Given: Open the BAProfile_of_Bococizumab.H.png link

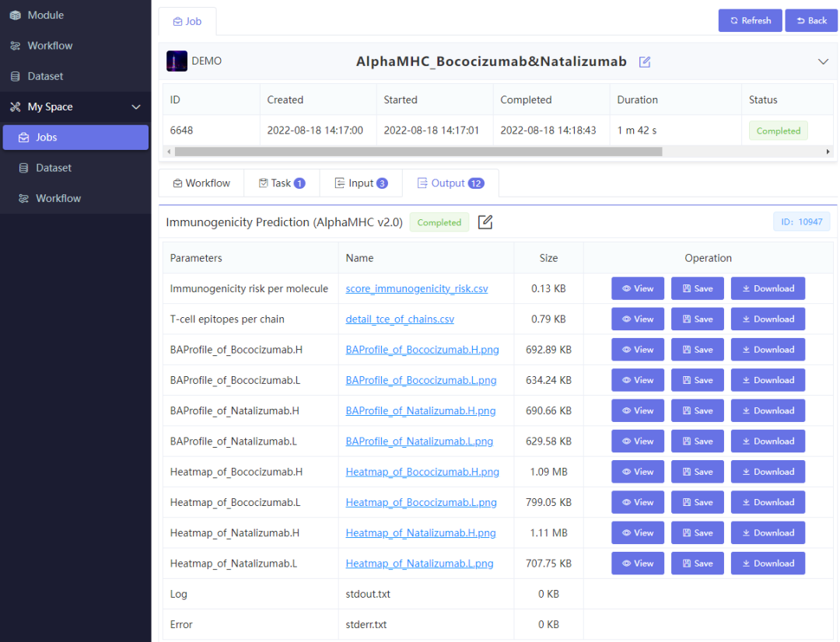Looking at the screenshot, I should point(422,350).
